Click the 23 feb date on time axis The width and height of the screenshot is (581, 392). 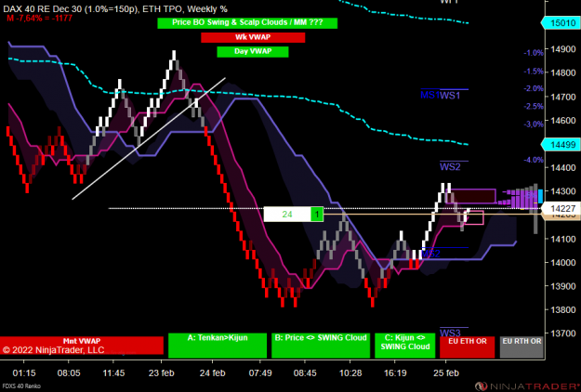click(x=161, y=373)
